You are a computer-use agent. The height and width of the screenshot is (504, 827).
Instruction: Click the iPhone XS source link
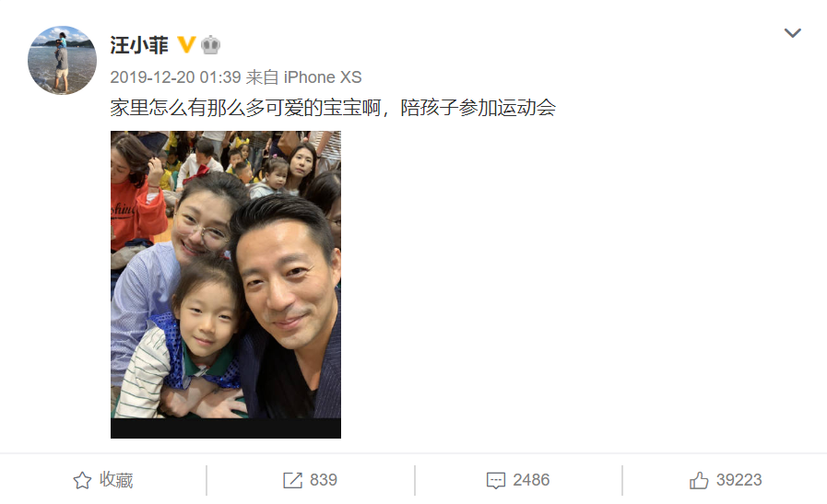(323, 77)
